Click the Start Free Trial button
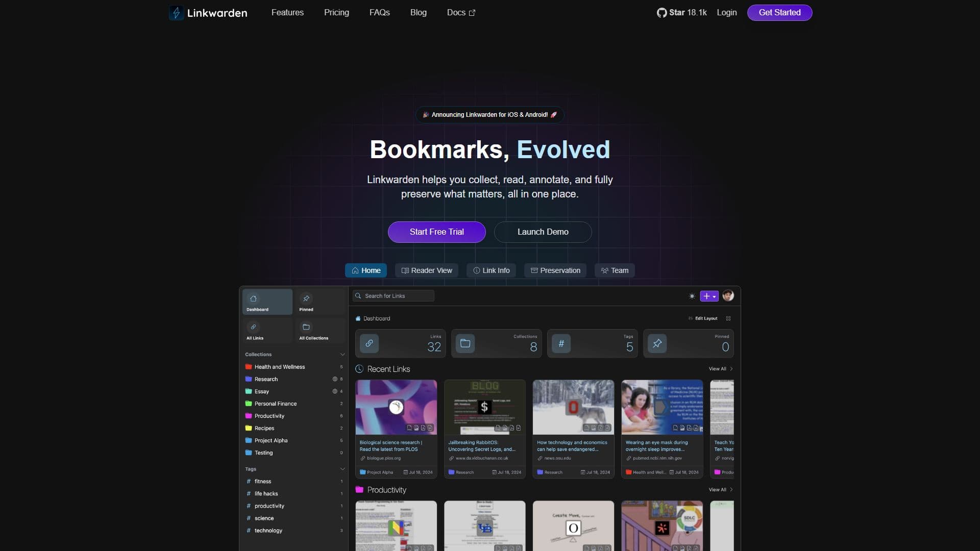 pos(437,232)
